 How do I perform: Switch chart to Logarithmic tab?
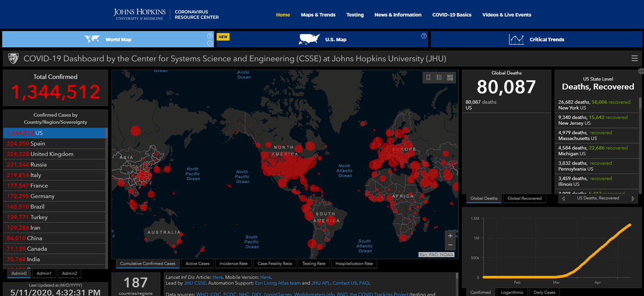[512, 292]
